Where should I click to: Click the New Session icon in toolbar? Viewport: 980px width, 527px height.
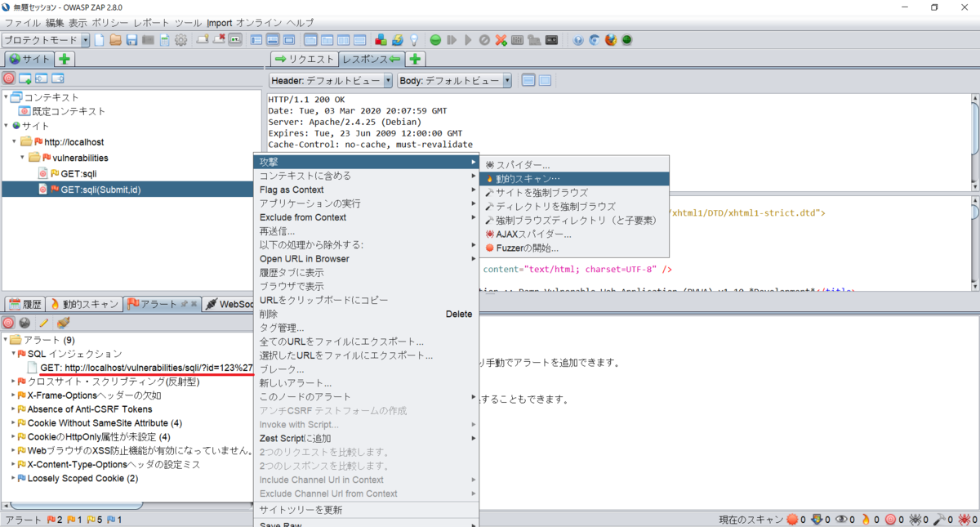99,39
